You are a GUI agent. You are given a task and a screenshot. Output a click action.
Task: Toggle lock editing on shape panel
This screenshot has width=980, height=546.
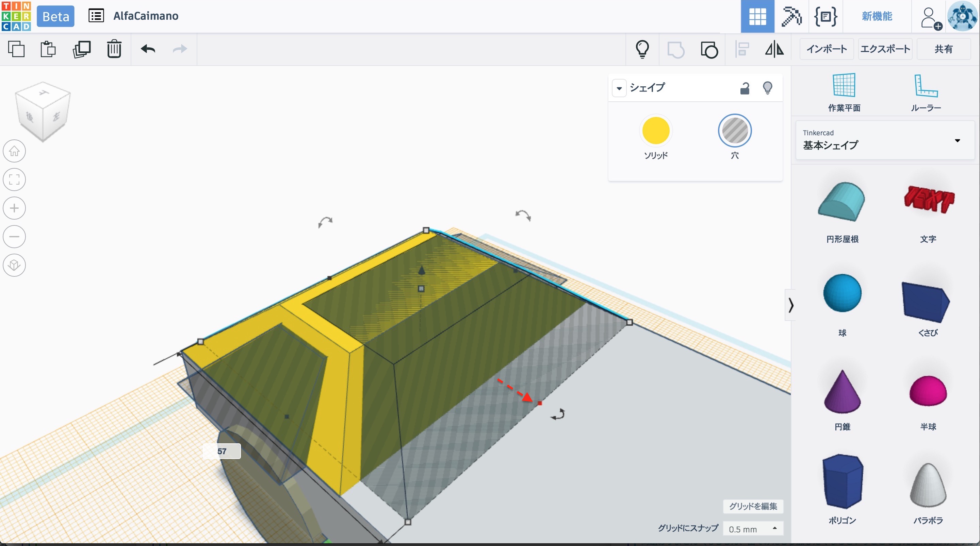click(745, 88)
